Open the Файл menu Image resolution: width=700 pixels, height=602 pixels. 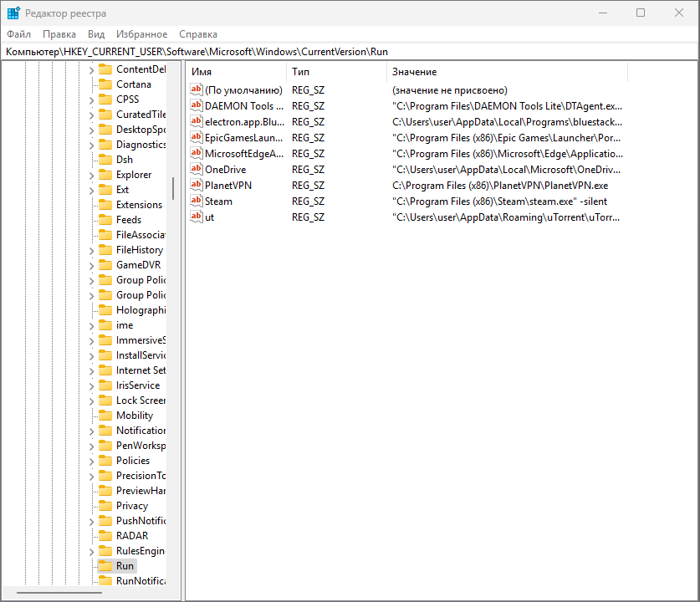click(x=18, y=34)
